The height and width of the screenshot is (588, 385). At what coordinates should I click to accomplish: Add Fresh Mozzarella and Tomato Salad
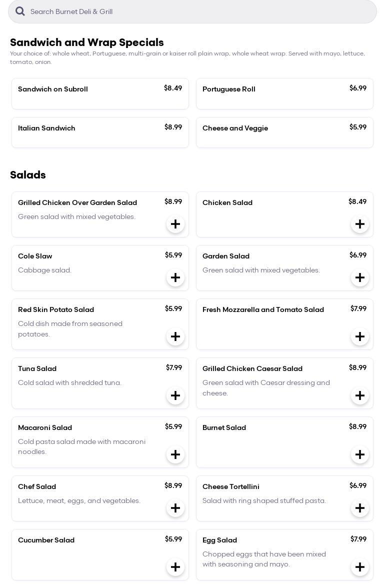(360, 336)
